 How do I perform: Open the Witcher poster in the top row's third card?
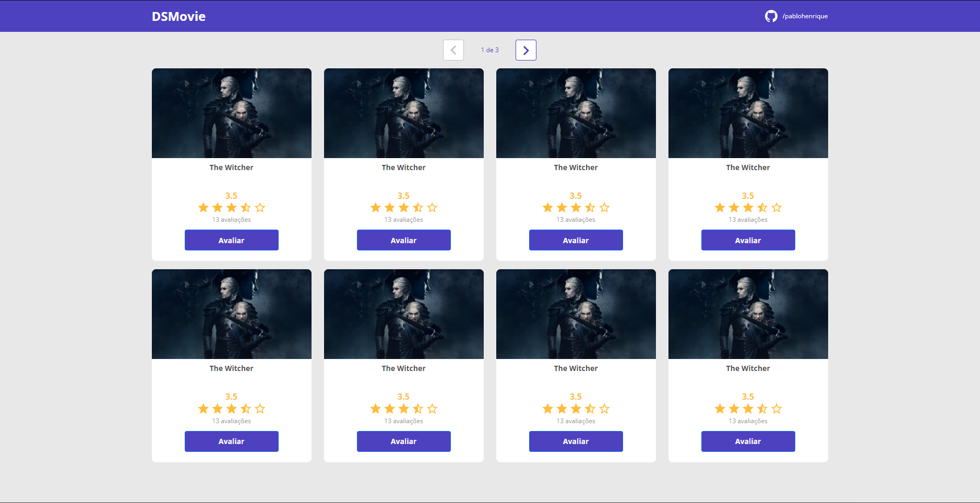576,113
